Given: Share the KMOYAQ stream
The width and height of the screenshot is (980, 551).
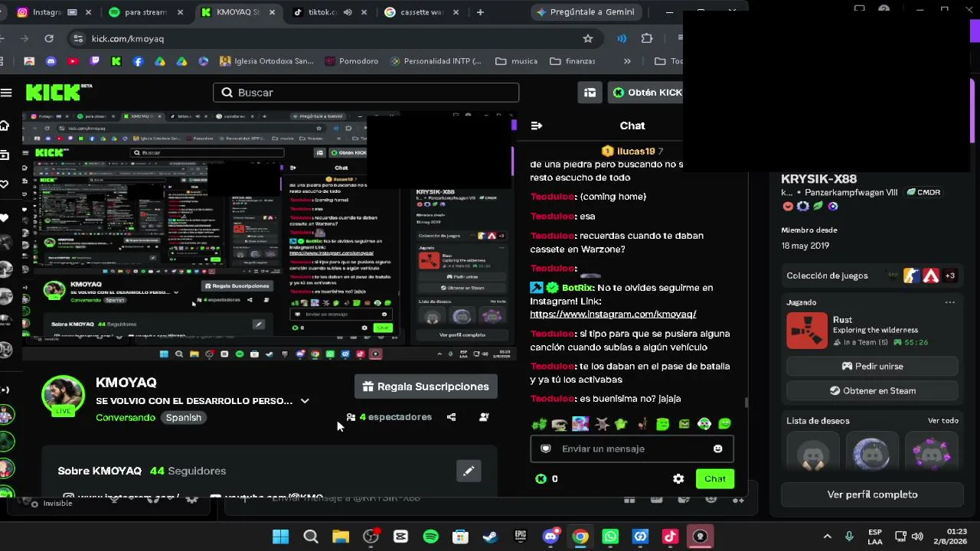Looking at the screenshot, I should (x=451, y=417).
